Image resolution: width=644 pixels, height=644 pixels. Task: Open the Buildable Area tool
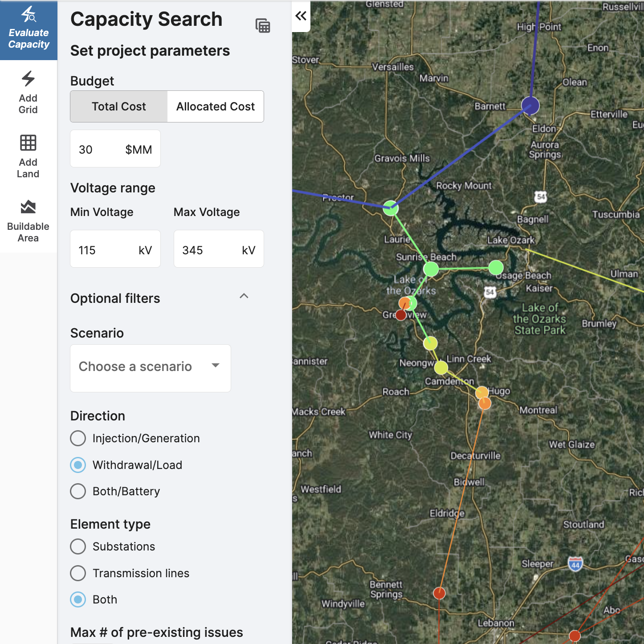tap(28, 221)
